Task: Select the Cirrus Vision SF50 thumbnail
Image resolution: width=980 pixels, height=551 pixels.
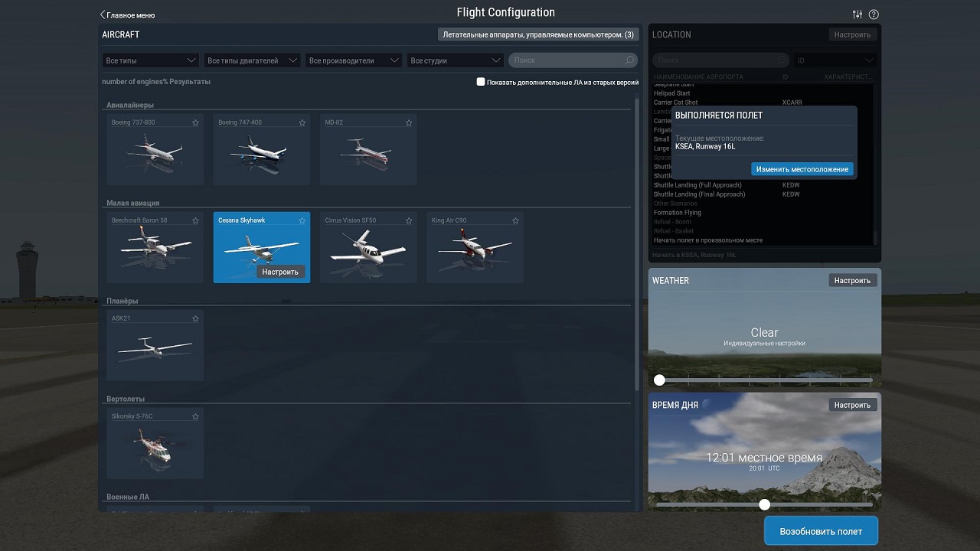Action: click(x=368, y=248)
